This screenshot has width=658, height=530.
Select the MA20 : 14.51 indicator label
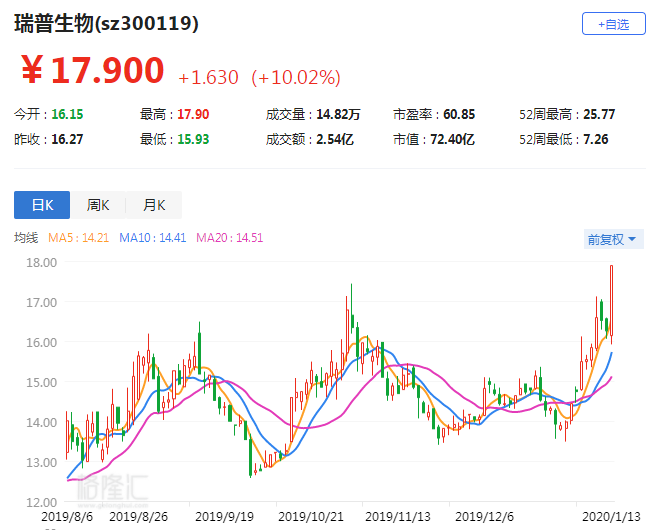(230, 238)
